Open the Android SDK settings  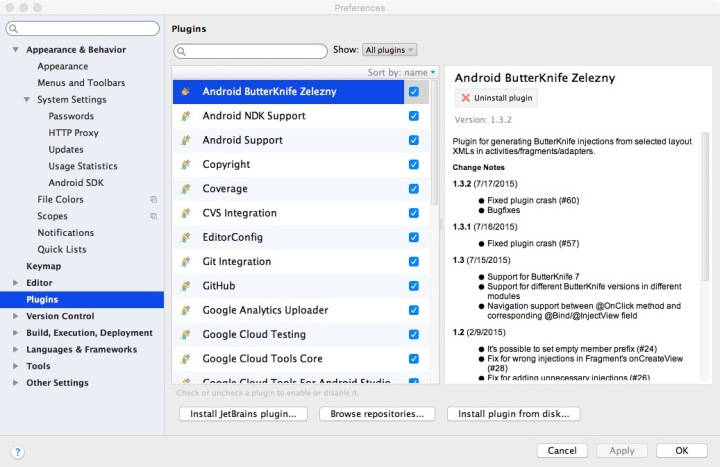(76, 183)
